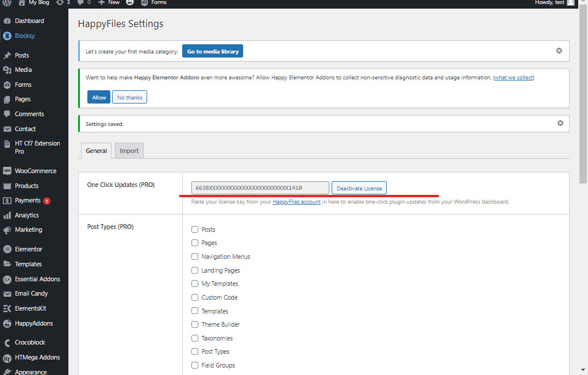Enable the Landing Pages checkbox

coord(195,270)
